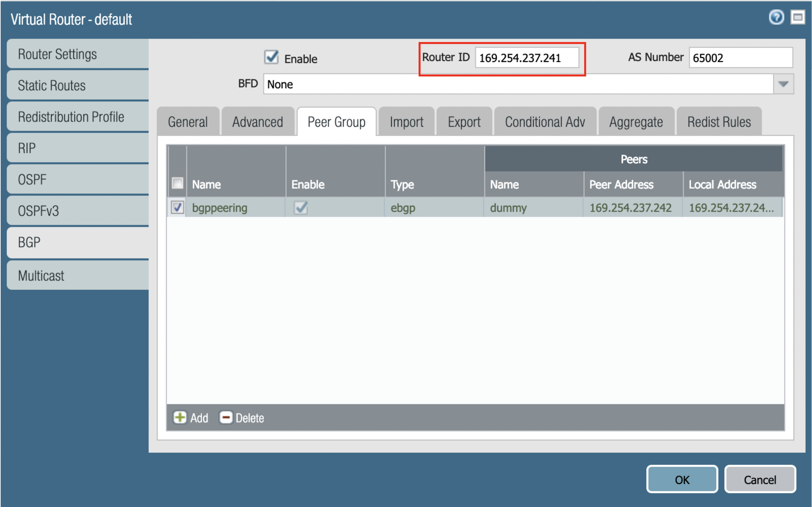812x507 pixels.
Task: Toggle the BGP Enable checkbox
Action: click(x=271, y=57)
